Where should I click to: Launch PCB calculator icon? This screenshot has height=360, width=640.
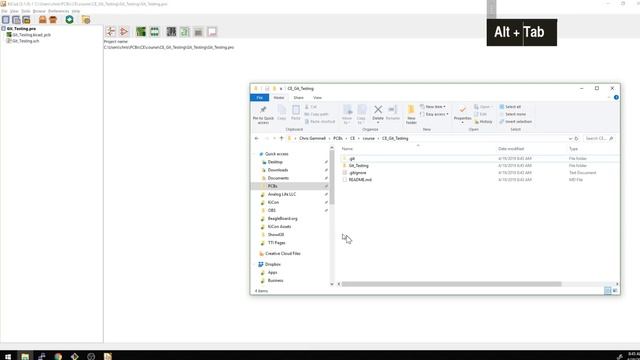198,31
